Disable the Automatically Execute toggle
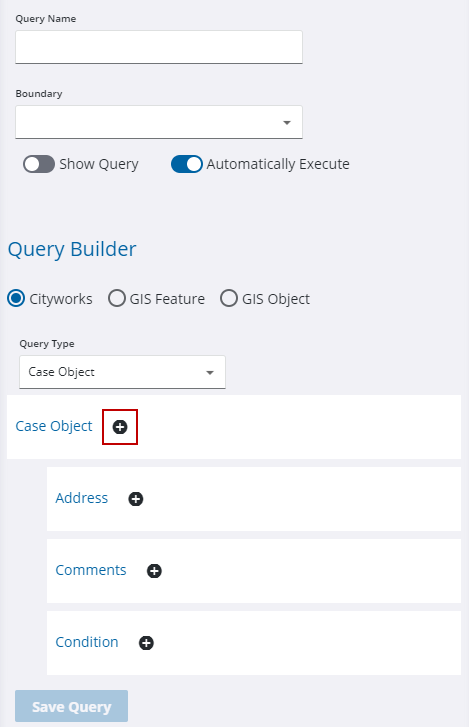This screenshot has width=470, height=727. [x=187, y=164]
